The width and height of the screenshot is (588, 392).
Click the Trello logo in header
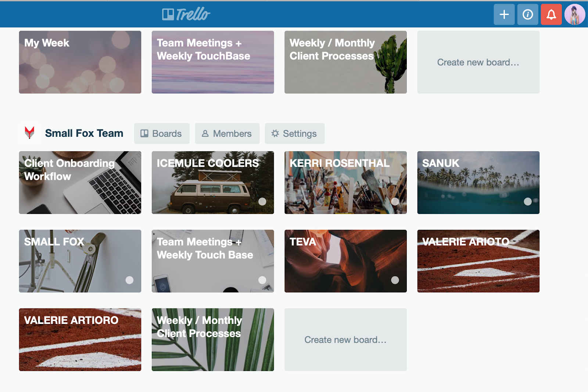[x=186, y=14]
